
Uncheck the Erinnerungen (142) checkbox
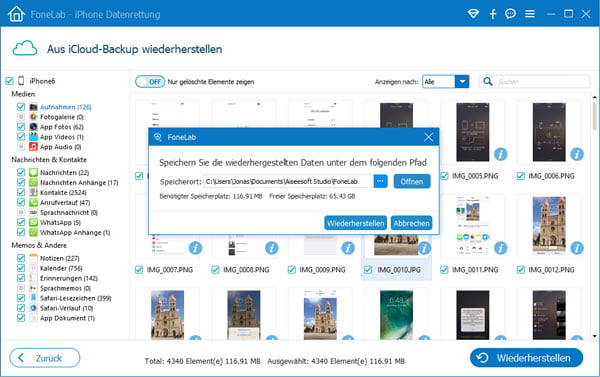[x=21, y=278]
